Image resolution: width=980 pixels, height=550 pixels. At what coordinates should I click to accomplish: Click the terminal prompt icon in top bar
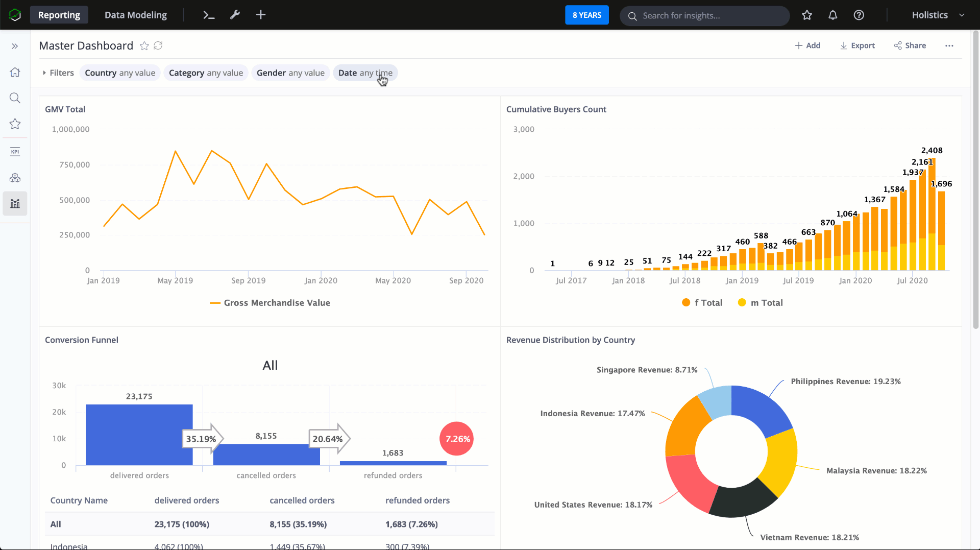(x=209, y=15)
